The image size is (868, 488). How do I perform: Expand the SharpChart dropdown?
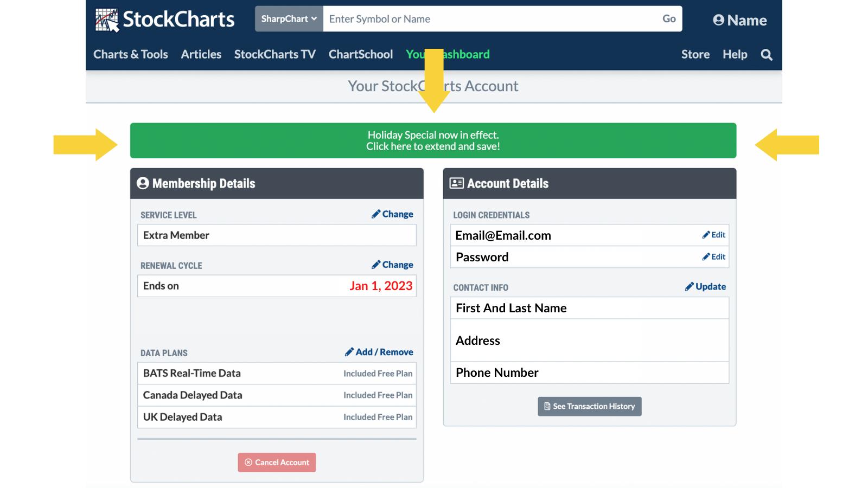[289, 19]
